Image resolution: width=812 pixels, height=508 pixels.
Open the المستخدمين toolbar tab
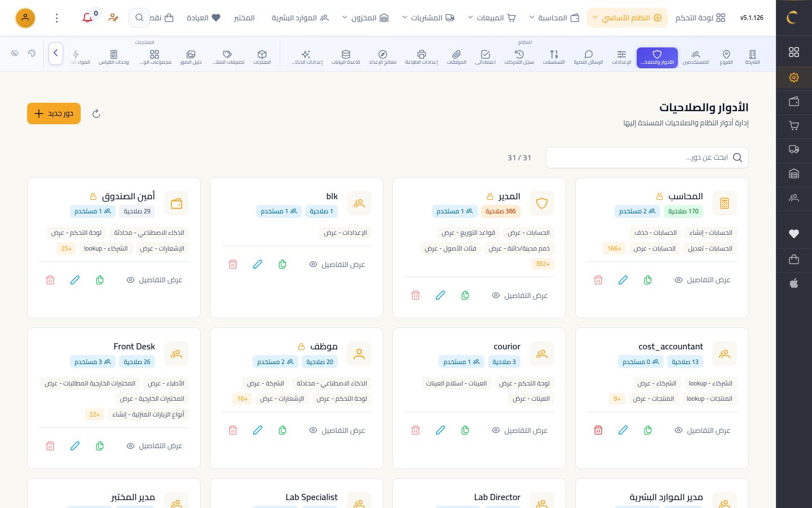pyautogui.click(x=696, y=58)
